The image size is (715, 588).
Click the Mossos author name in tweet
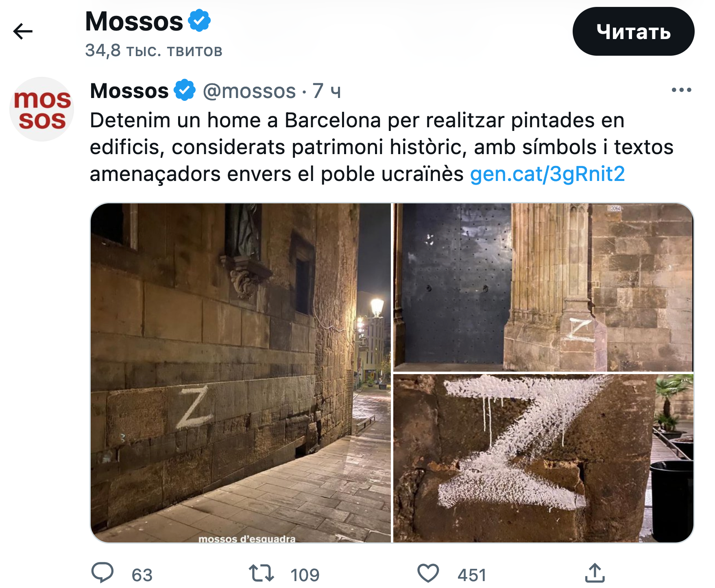129,90
